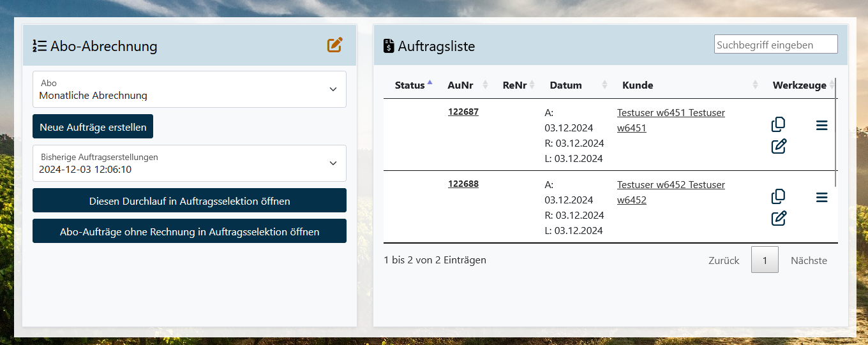Click Neue Aufträge erstellen button
Image resolution: width=868 pixels, height=345 pixels.
click(93, 127)
